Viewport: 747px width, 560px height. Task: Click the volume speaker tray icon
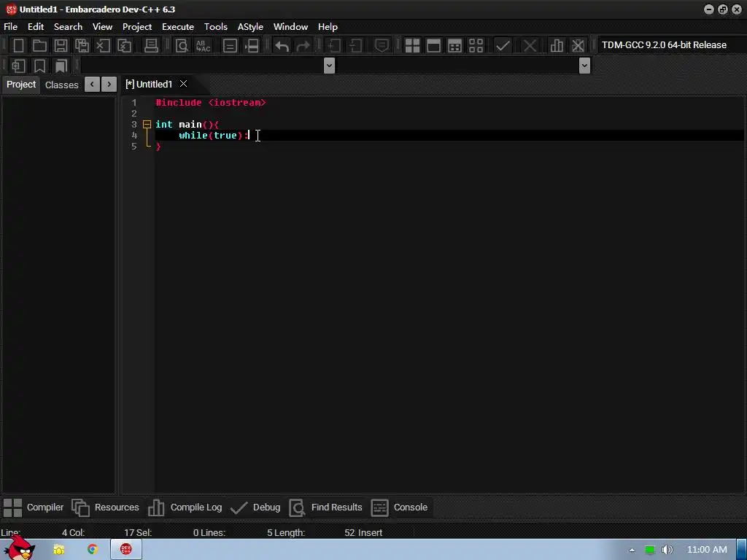click(667, 550)
